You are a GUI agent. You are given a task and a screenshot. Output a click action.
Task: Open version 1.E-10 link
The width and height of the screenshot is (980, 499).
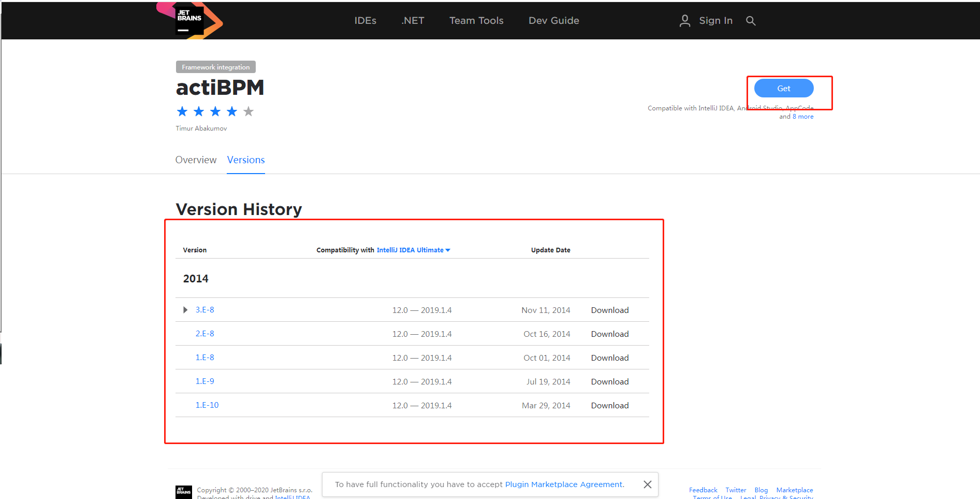coord(207,405)
